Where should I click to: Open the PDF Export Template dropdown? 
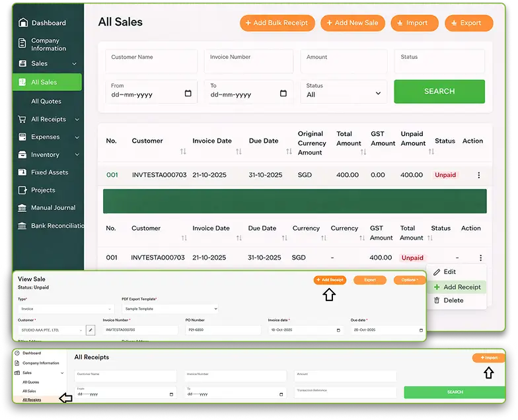(x=170, y=308)
